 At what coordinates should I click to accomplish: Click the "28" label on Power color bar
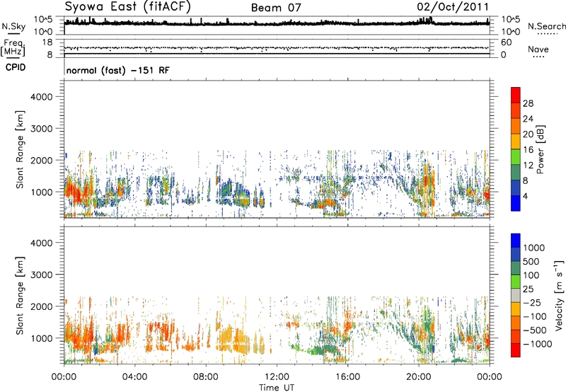528,103
